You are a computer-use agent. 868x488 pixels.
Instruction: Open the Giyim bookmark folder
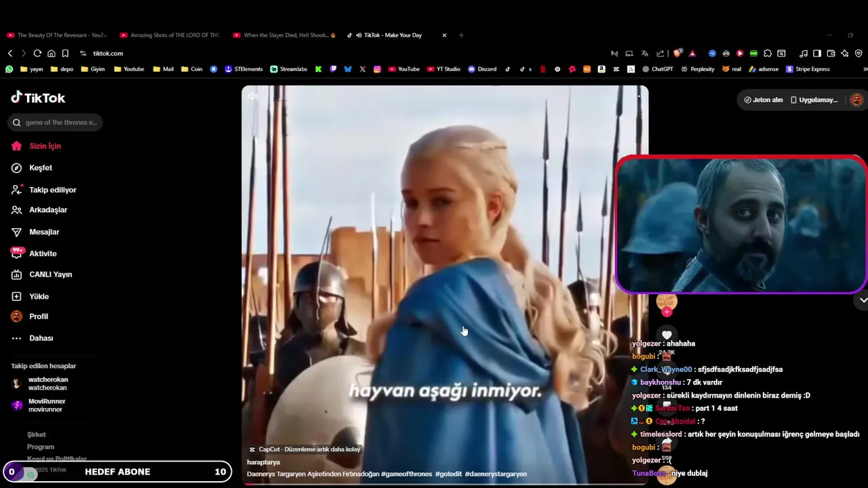(92, 69)
